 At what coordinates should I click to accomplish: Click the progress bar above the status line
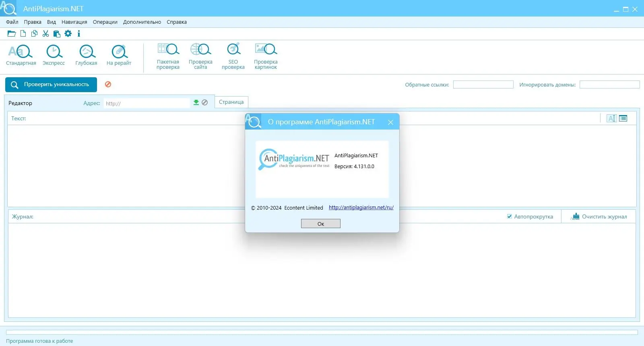[322, 332]
